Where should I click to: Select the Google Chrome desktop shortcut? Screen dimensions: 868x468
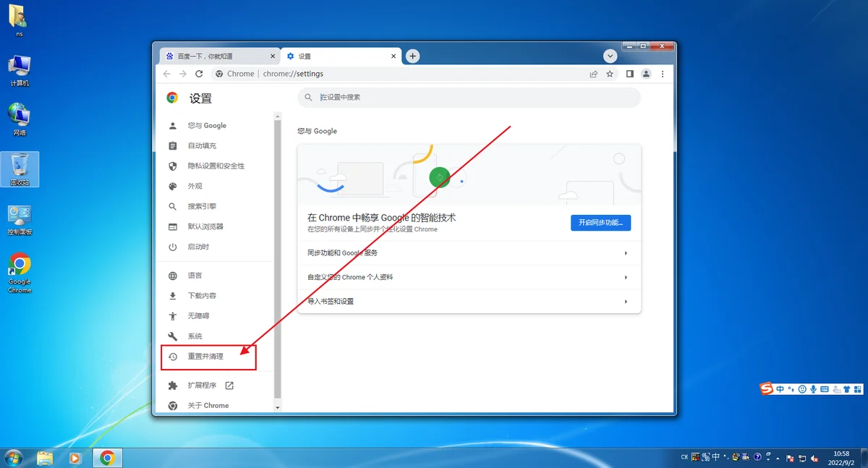click(x=20, y=273)
